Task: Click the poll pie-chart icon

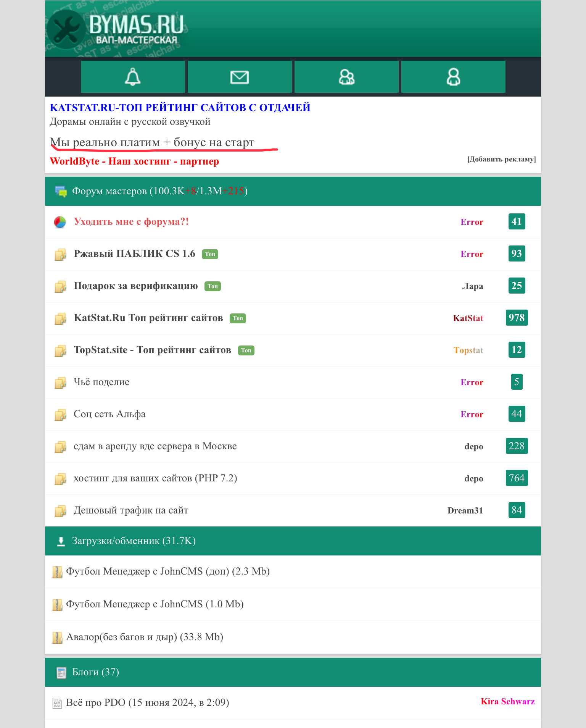Action: [x=60, y=222]
